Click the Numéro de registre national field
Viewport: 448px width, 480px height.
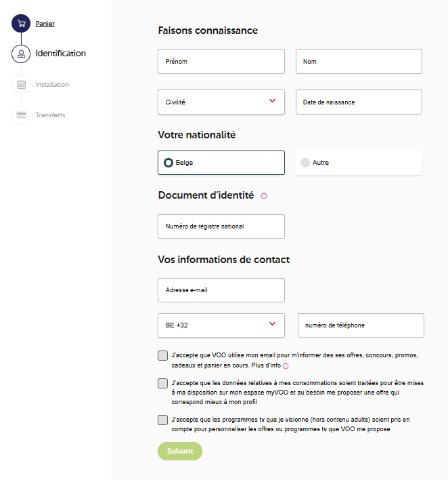(x=221, y=226)
